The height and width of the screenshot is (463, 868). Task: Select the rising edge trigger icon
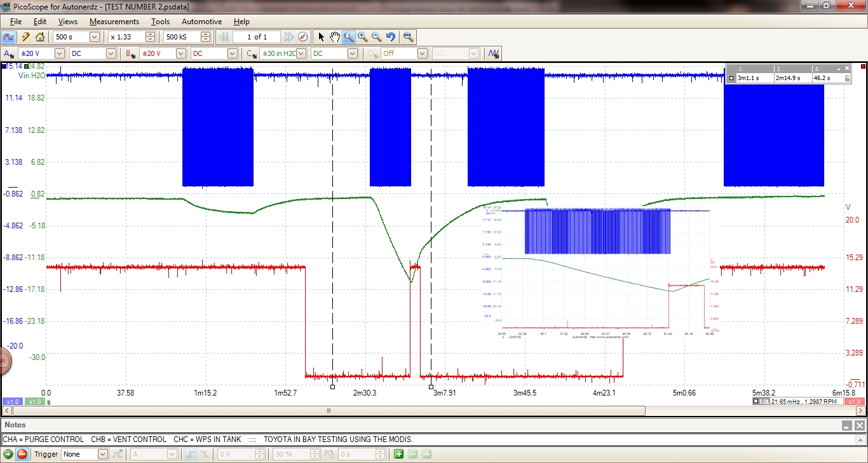coord(190,454)
